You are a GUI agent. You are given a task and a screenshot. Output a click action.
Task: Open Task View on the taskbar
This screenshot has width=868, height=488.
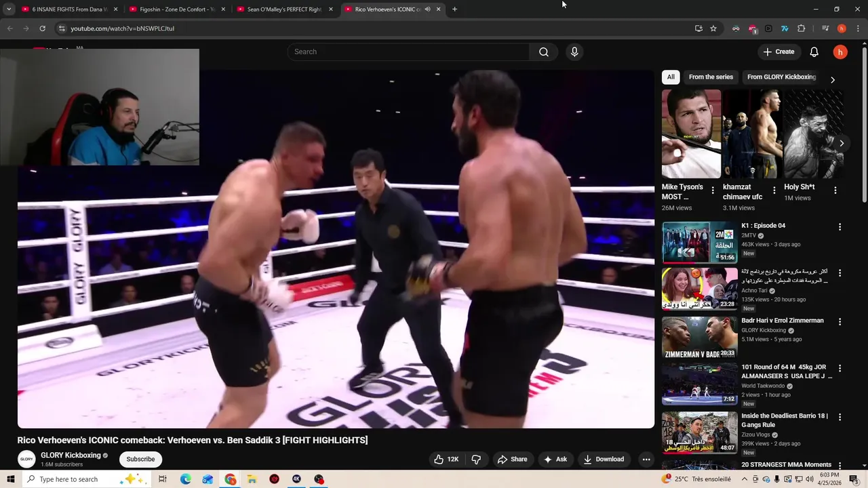(163, 479)
